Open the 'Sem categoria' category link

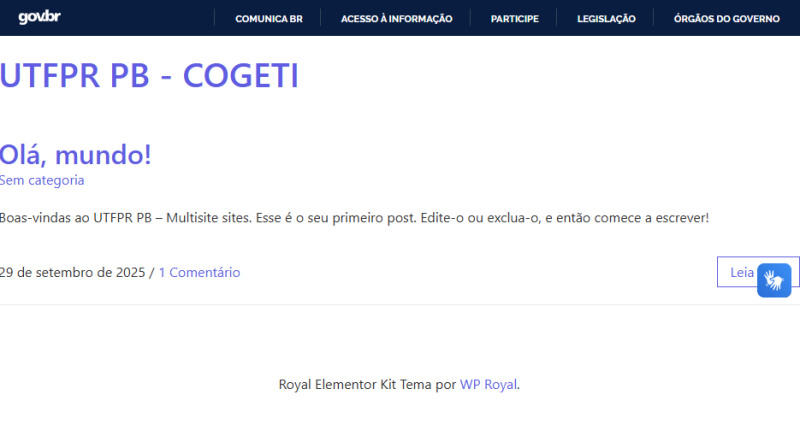42,180
